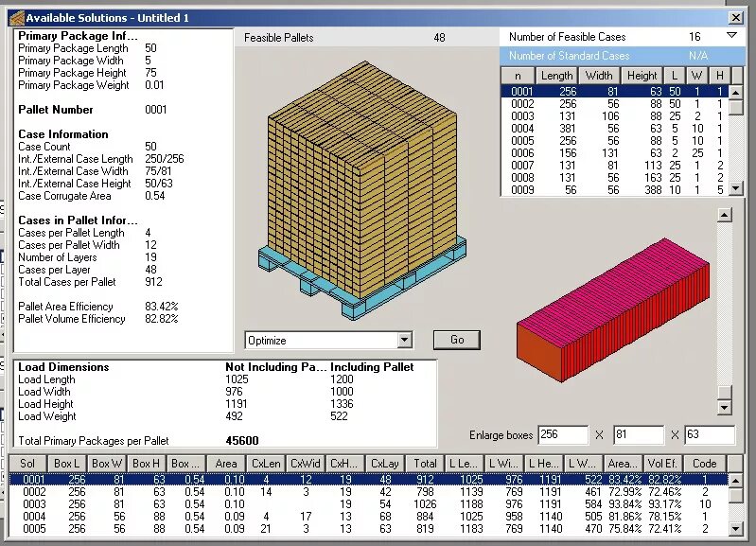Click the Total Cases per Pallet value 912
The image size is (756, 546).
point(153,282)
